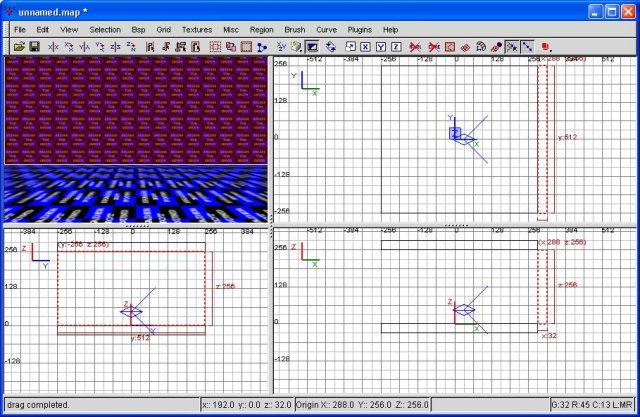Click the 'x:32' size label in XZ view
The image size is (640, 417).
(x=549, y=336)
